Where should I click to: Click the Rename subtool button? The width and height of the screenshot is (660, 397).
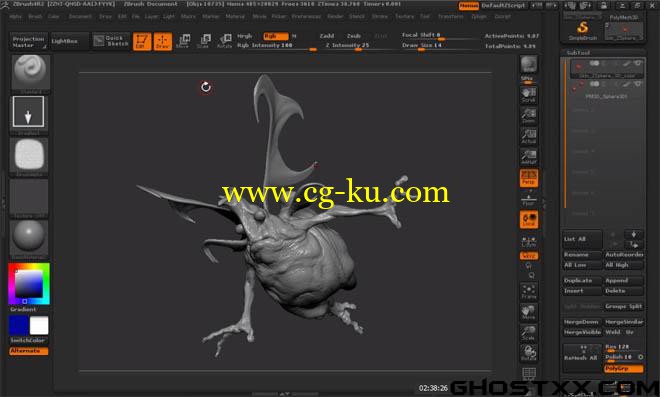pyautogui.click(x=582, y=255)
